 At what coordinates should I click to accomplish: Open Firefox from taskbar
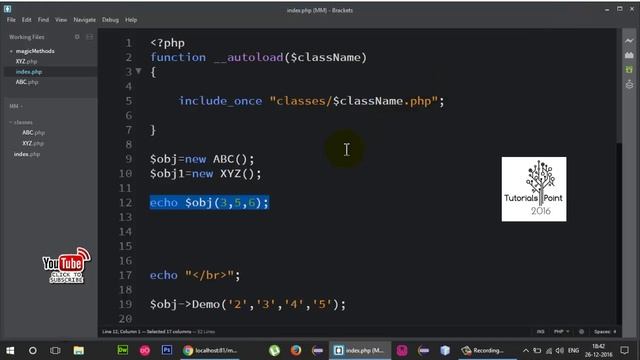tap(296, 350)
